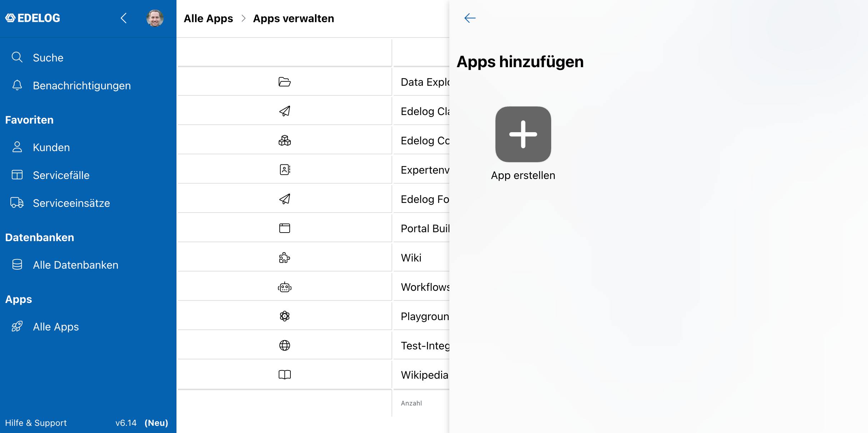Click the v6.14 version label
This screenshot has width=868, height=433.
point(126,423)
